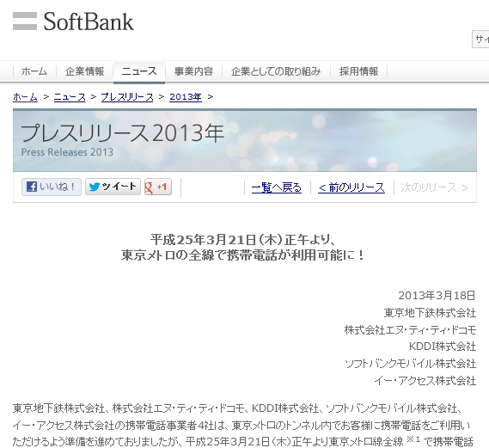Screen dimensions: 489x448
Task: Open the 採用情報 navigation tab
Action: pyautogui.click(x=358, y=71)
